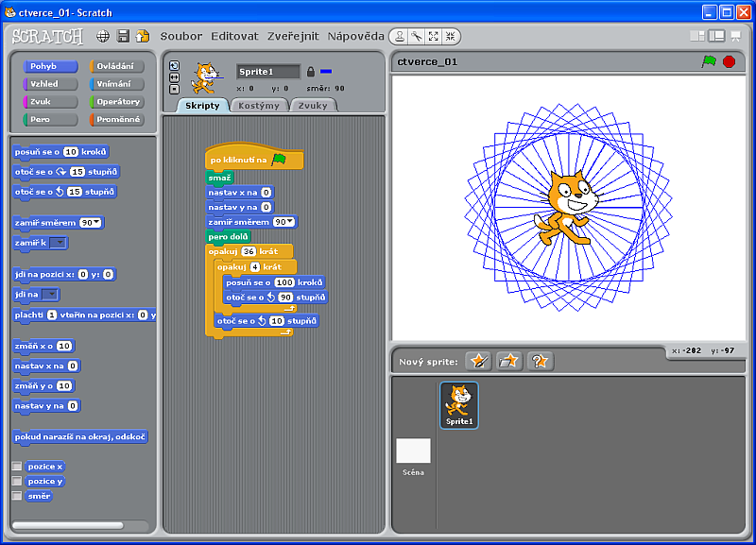Set rotation style to left-right flip only
The height and width of the screenshot is (545, 756).
click(x=175, y=77)
